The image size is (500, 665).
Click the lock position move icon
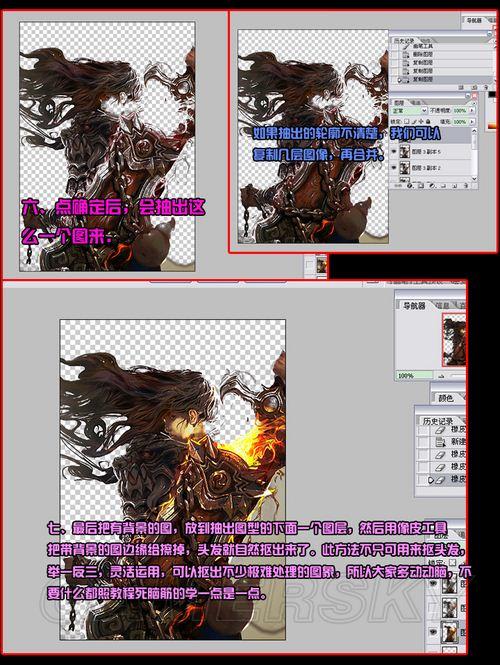pyautogui.click(x=421, y=121)
